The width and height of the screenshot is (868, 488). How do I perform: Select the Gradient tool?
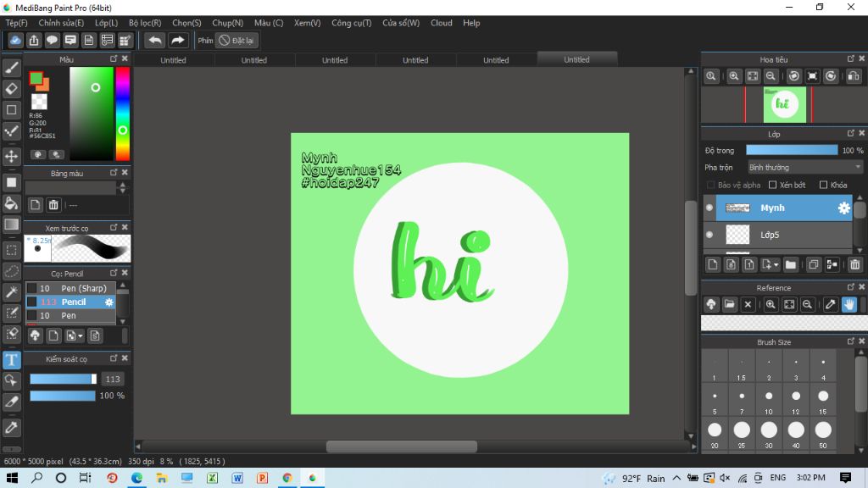point(12,225)
